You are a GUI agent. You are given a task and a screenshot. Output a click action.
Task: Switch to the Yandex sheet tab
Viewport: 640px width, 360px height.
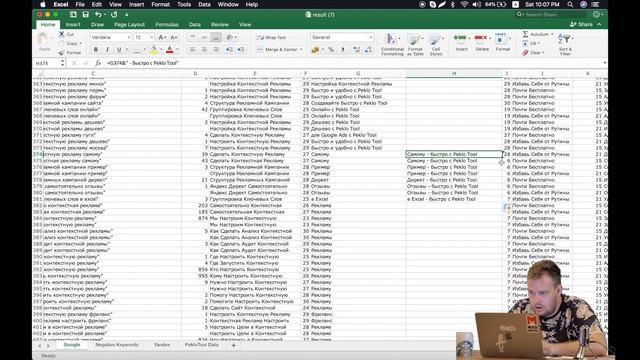pyautogui.click(x=162, y=345)
